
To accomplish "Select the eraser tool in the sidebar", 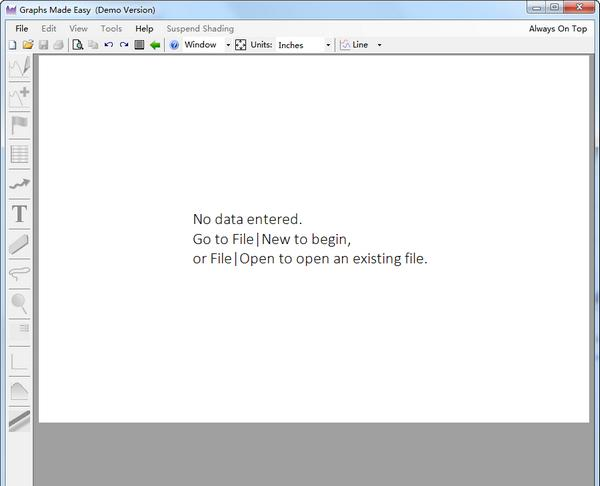I will tap(20, 244).
